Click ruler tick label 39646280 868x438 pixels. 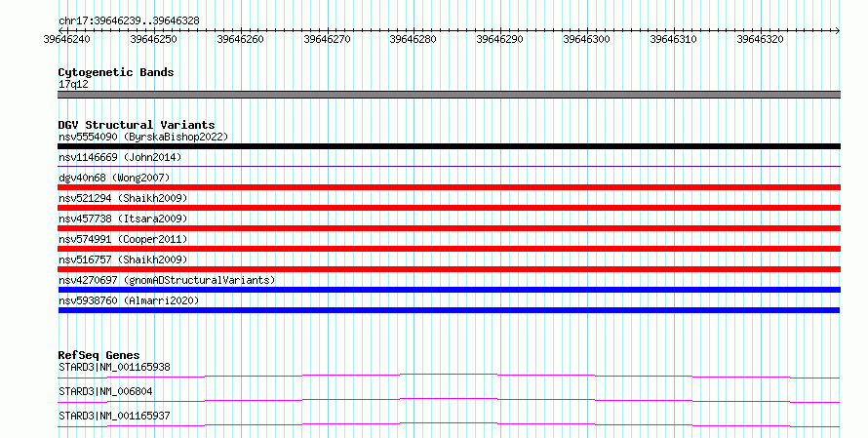413,39
